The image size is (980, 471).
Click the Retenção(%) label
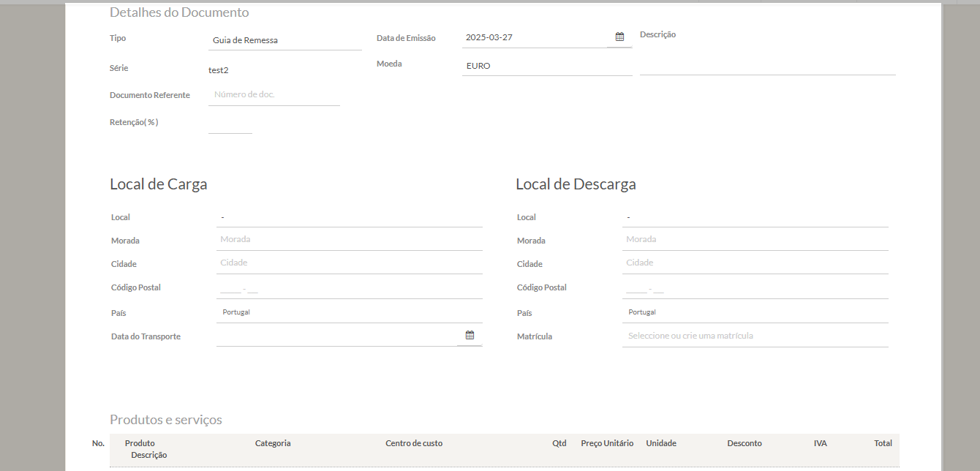(134, 122)
